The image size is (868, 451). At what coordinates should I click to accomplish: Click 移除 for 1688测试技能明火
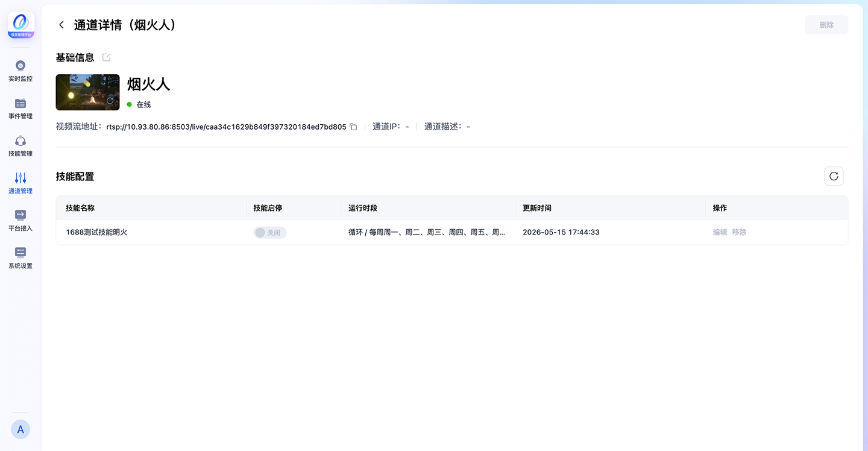[x=739, y=232]
